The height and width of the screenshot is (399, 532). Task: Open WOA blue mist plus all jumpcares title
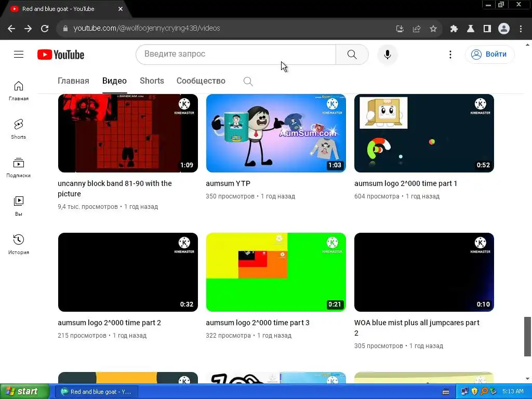point(417,328)
